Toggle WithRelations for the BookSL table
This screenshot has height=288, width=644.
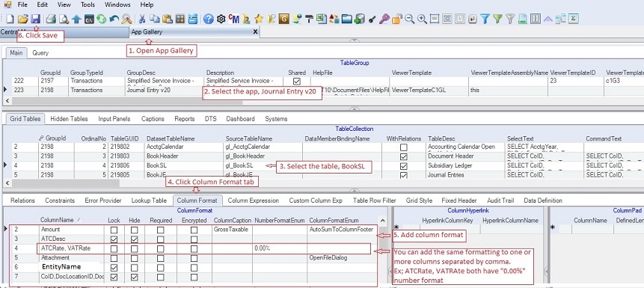[404, 166]
